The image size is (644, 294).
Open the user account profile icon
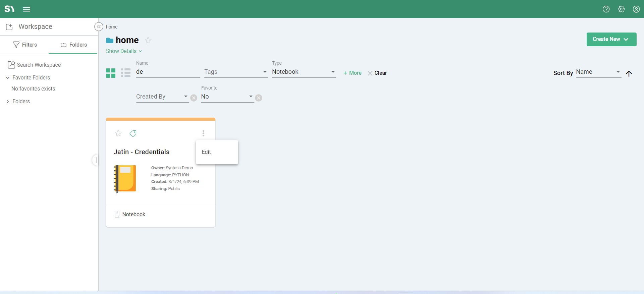coord(636,9)
